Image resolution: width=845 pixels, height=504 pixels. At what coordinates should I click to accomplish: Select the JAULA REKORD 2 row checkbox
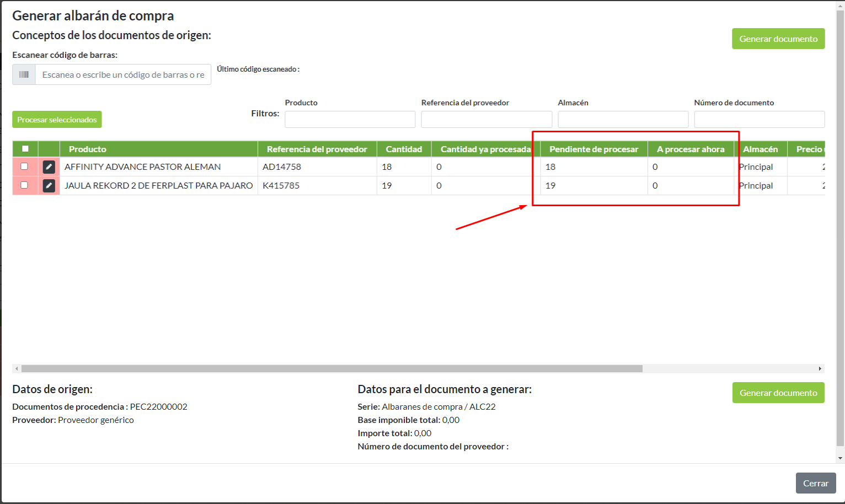point(24,185)
